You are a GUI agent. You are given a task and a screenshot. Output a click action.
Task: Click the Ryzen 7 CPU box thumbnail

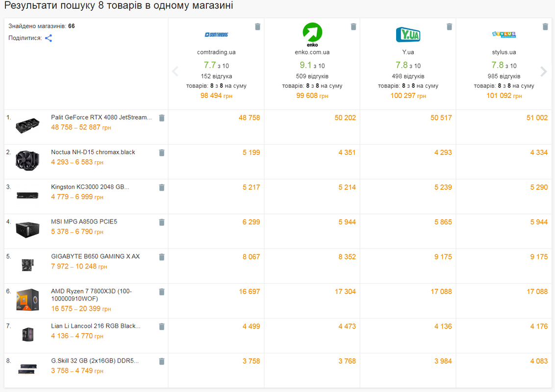point(27,300)
